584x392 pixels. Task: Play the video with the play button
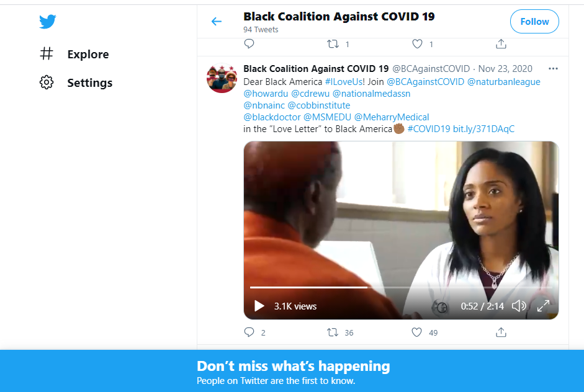pyautogui.click(x=259, y=306)
